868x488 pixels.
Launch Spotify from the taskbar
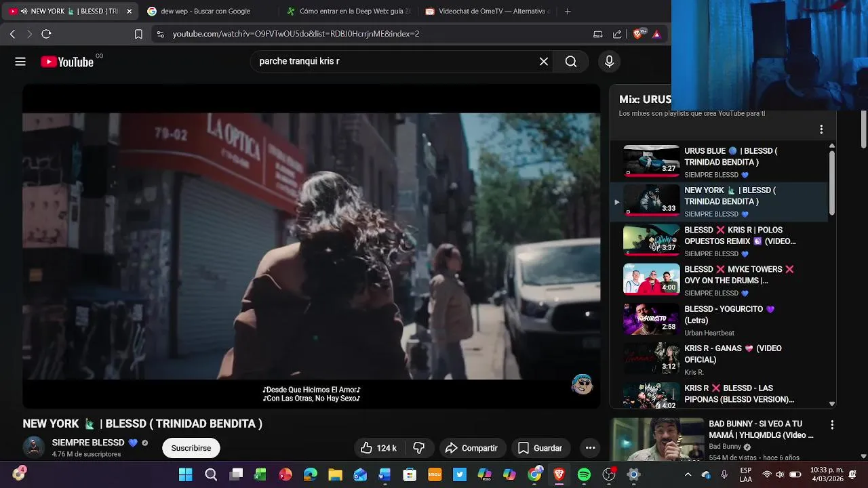(584, 474)
